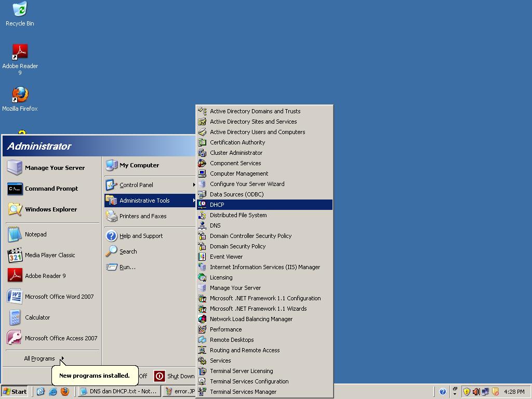
Task: Click the Computer Management icon
Action: pos(202,174)
